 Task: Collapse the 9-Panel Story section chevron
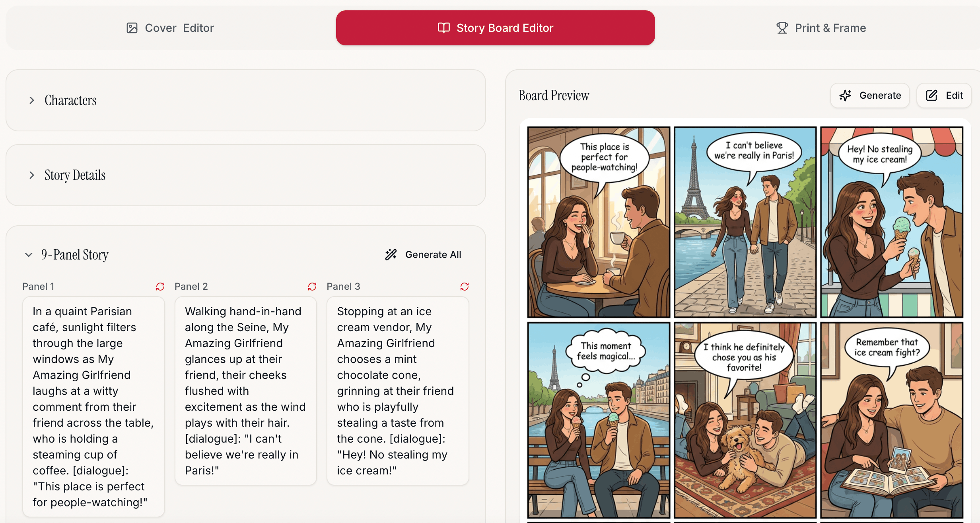point(29,255)
